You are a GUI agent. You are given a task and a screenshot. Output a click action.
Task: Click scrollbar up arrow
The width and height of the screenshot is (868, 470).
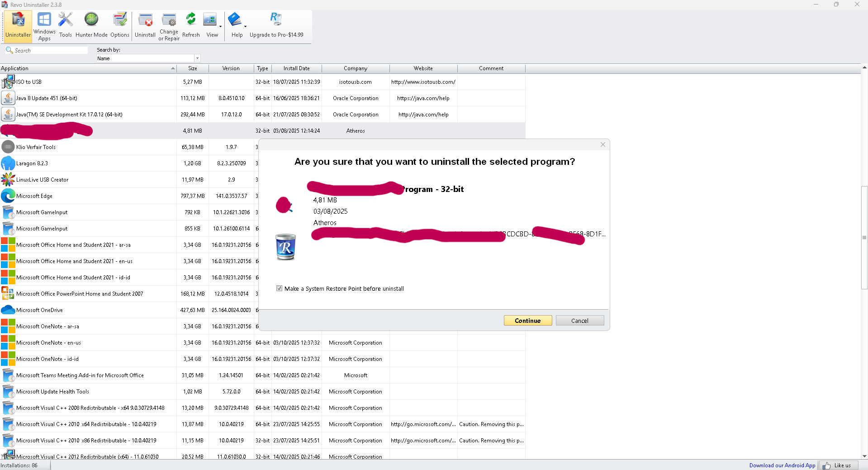click(x=864, y=67)
